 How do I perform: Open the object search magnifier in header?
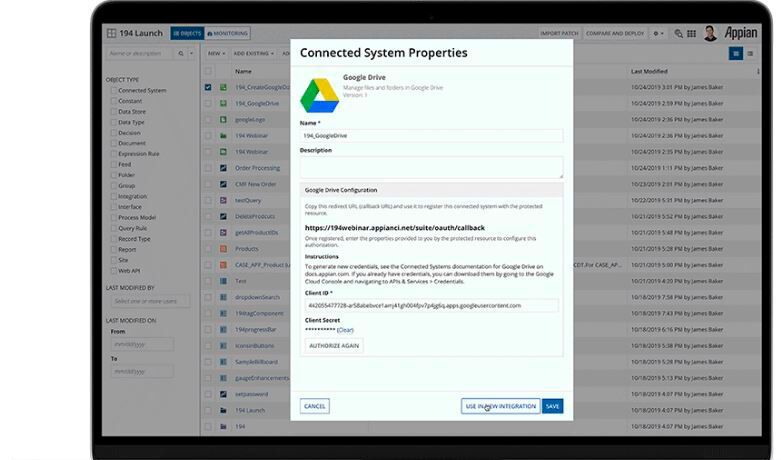pos(678,33)
